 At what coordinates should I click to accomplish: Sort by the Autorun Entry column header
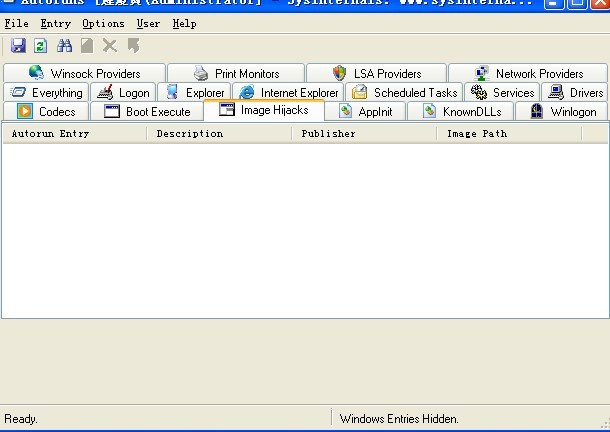coord(75,133)
